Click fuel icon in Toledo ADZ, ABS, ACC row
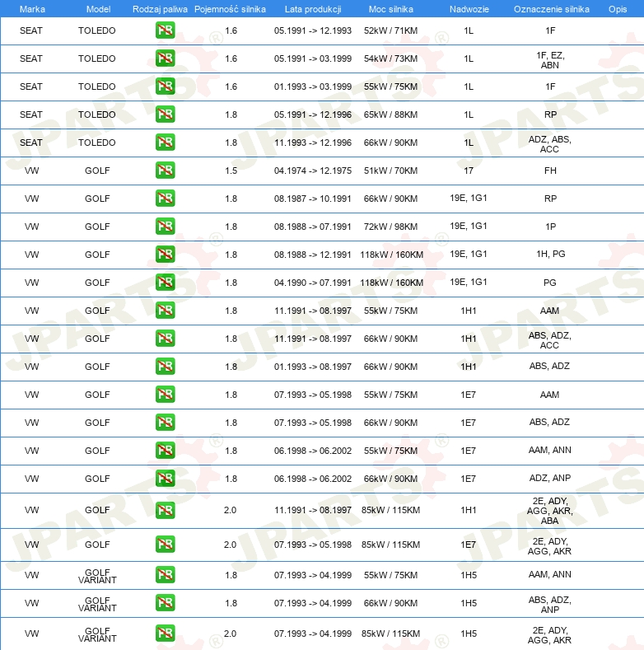The width and height of the screenshot is (644, 650). coord(165,143)
